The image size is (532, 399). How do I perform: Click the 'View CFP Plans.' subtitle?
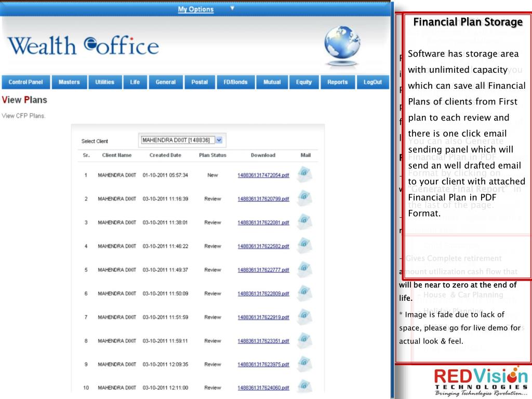[23, 116]
